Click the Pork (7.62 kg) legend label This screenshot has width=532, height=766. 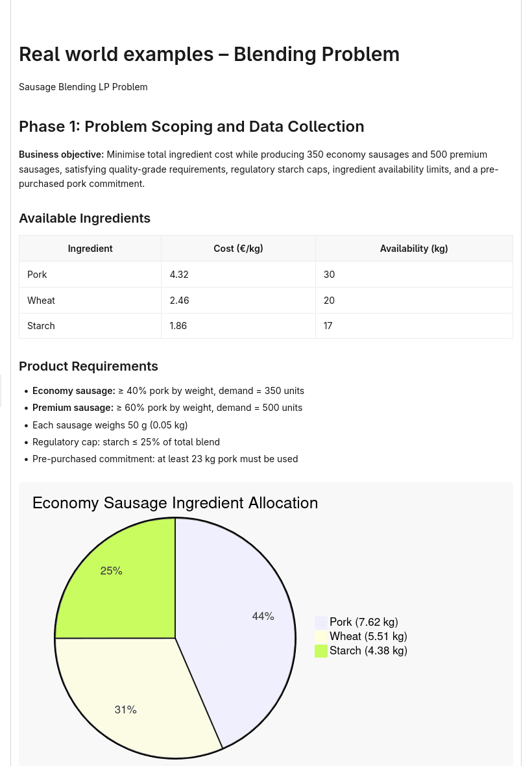[x=363, y=622]
